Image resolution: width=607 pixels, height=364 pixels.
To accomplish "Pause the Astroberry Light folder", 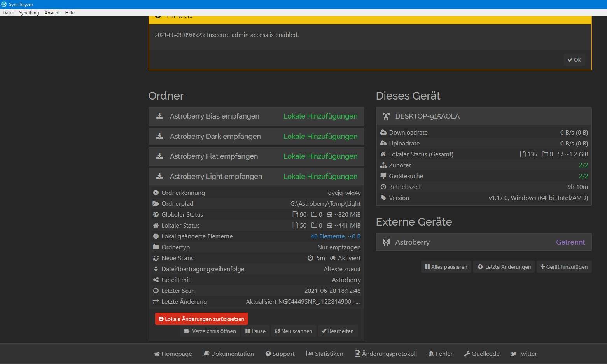I will (x=255, y=331).
